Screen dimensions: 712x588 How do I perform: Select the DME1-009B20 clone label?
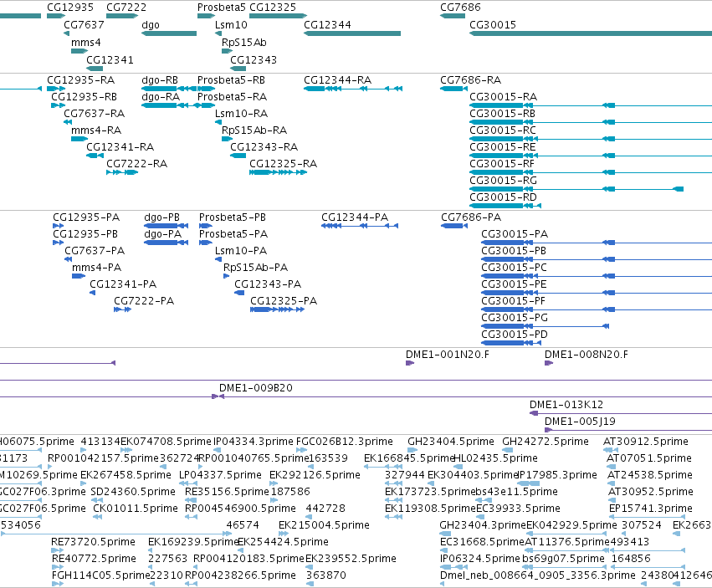point(256,388)
